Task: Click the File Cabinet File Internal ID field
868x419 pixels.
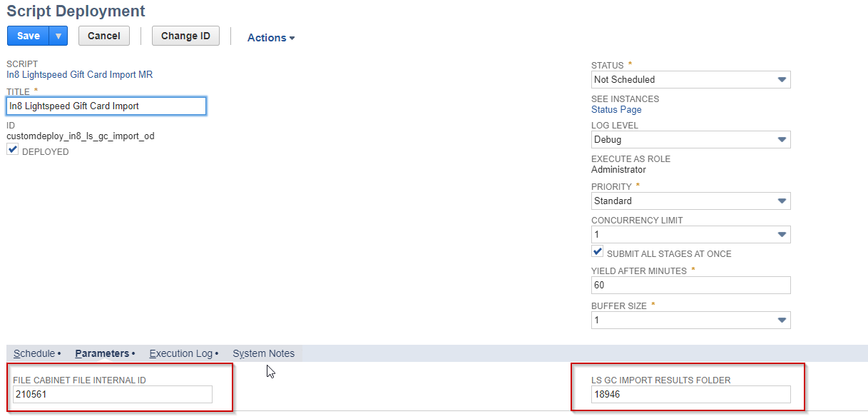Action: 112,394
